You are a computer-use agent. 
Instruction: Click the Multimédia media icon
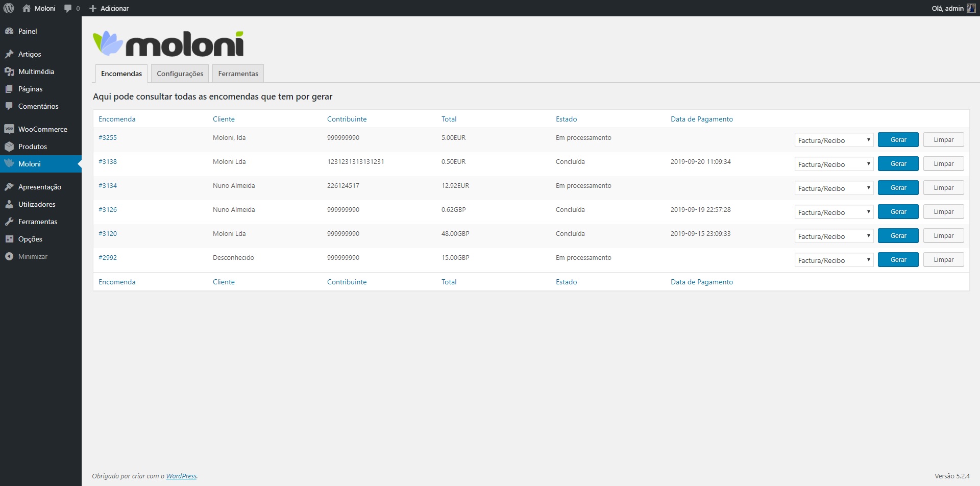(x=9, y=71)
